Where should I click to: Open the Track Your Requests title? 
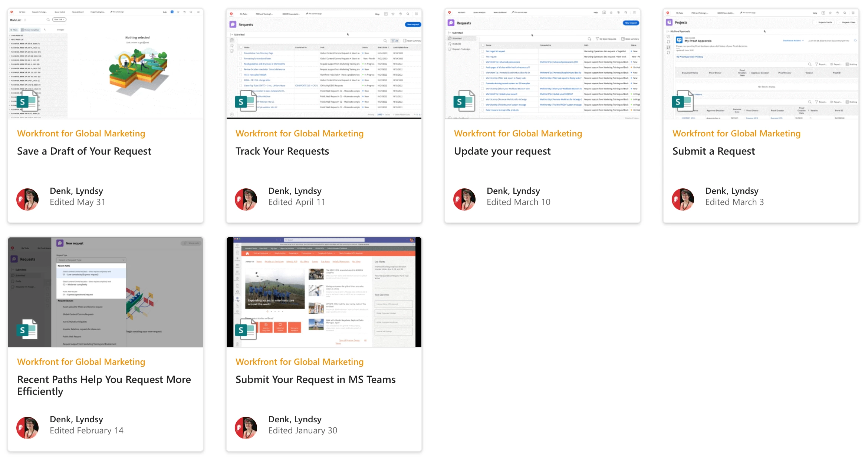click(282, 151)
